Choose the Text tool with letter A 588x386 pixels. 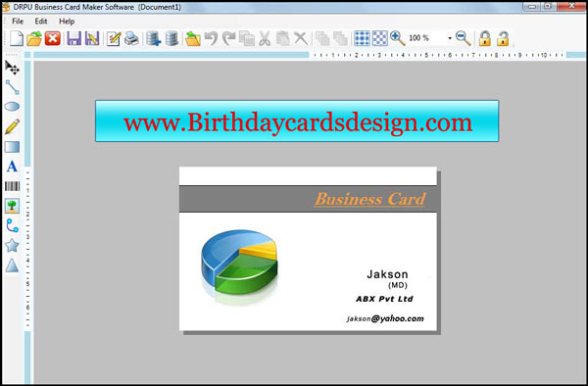coord(12,167)
